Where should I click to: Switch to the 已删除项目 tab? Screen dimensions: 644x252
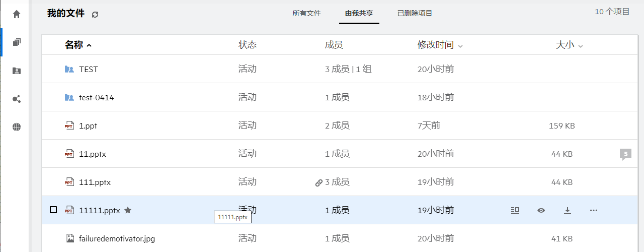415,13
